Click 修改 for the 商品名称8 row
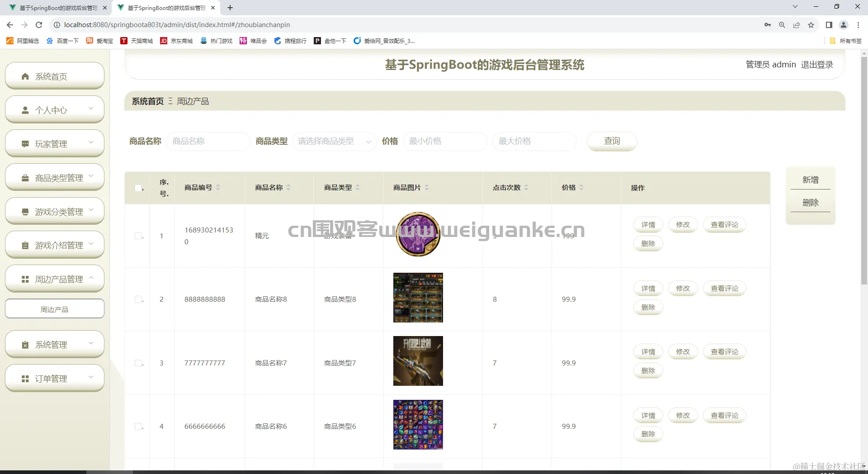Screen dimensions: 868x474 point(683,289)
